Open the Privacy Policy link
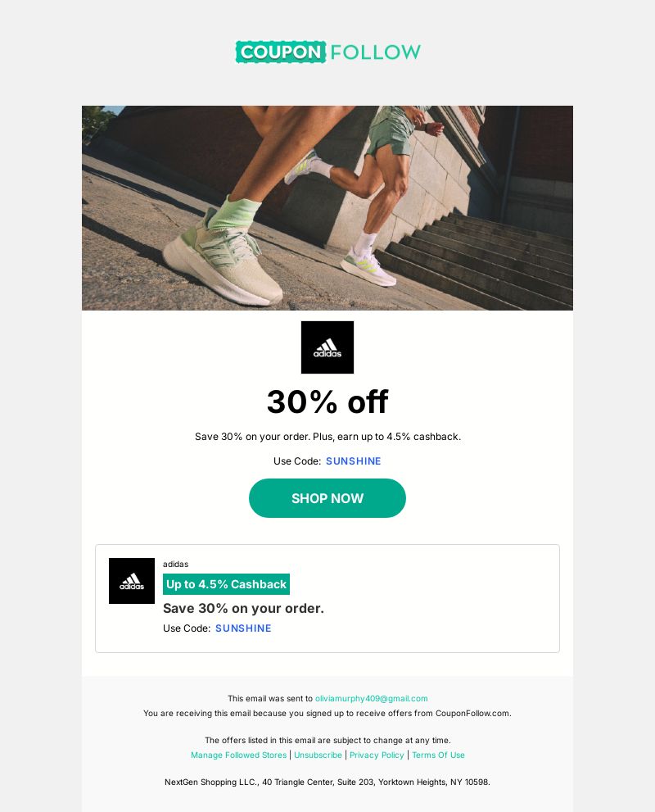The height and width of the screenshot is (812, 655). (x=377, y=755)
